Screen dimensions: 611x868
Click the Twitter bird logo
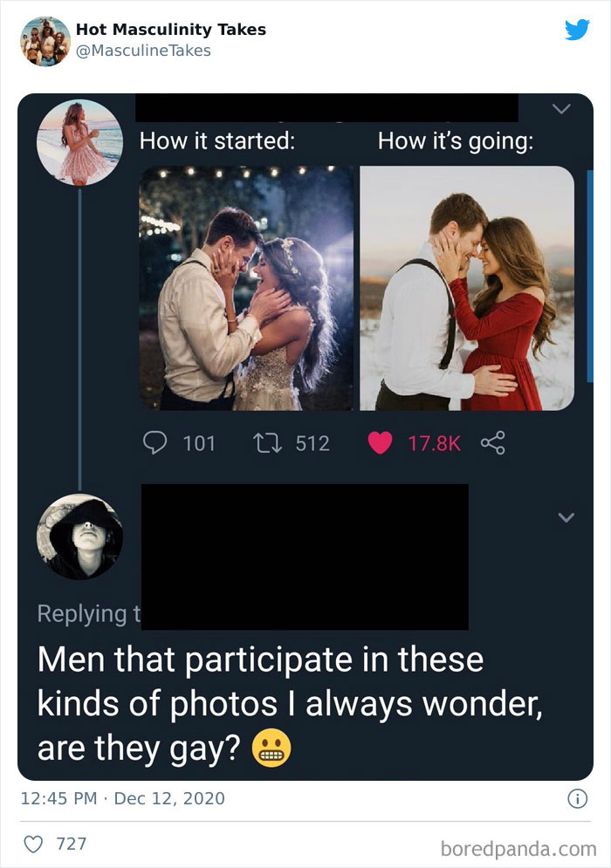pos(576,30)
